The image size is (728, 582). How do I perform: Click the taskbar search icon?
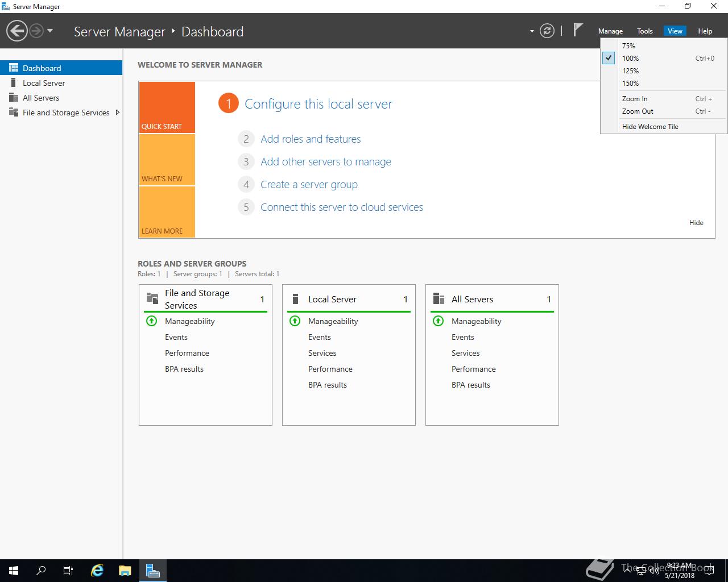point(41,571)
